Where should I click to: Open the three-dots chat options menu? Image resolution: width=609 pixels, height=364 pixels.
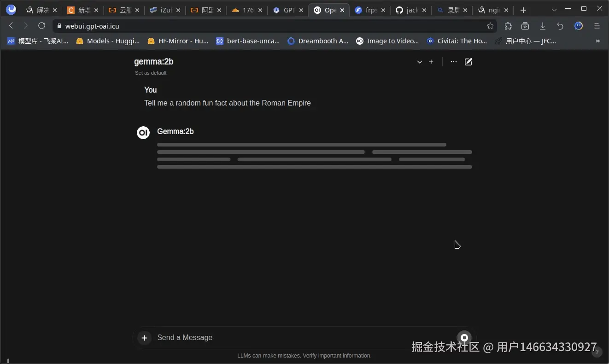(454, 62)
